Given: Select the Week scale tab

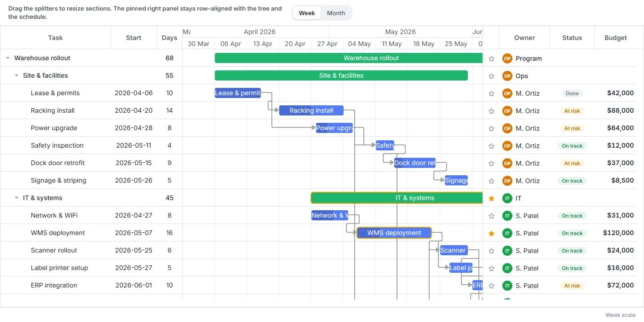Looking at the screenshot, I should point(307,13).
